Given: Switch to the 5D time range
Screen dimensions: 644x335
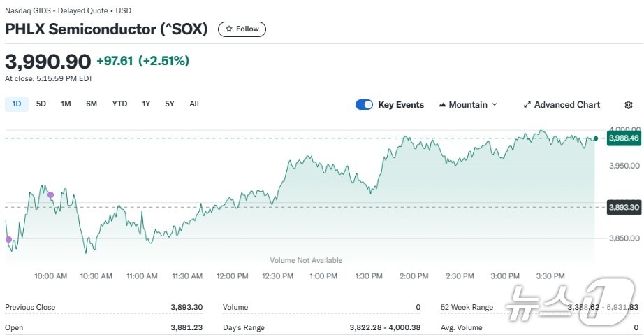Looking at the screenshot, I should point(41,104).
